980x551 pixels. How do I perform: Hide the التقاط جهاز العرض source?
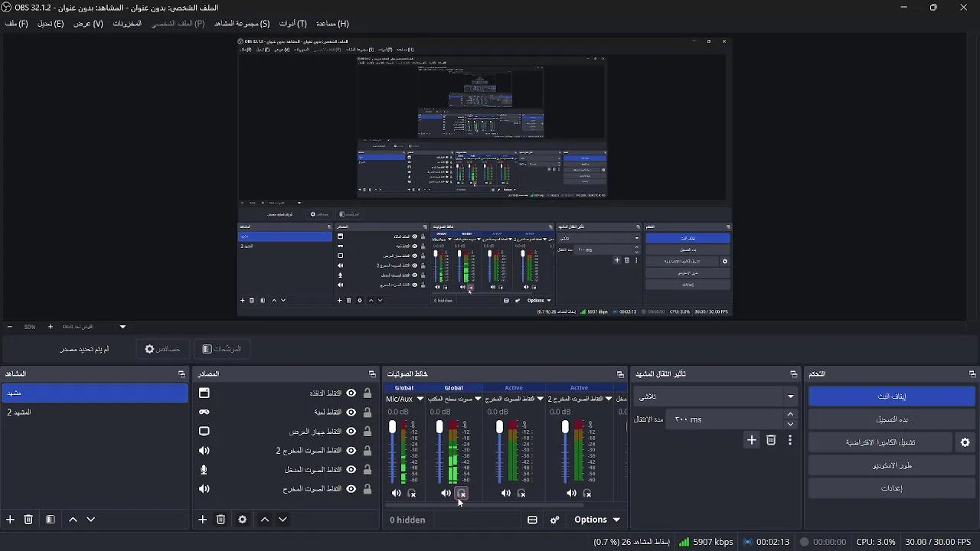click(x=351, y=431)
